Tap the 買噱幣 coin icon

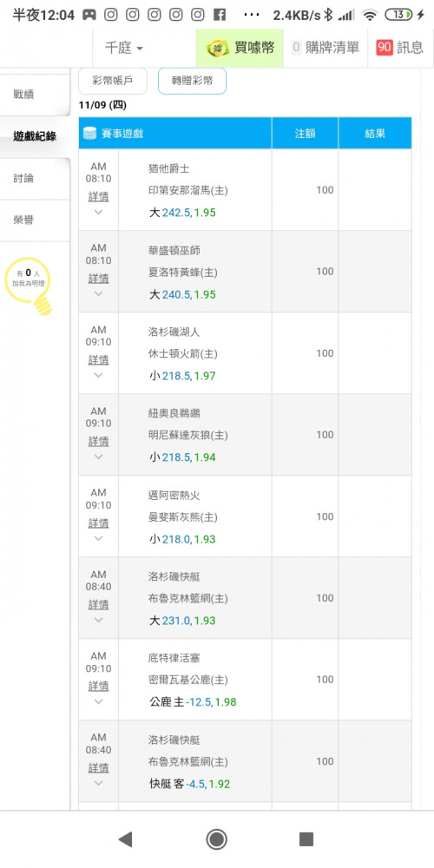coord(218,48)
